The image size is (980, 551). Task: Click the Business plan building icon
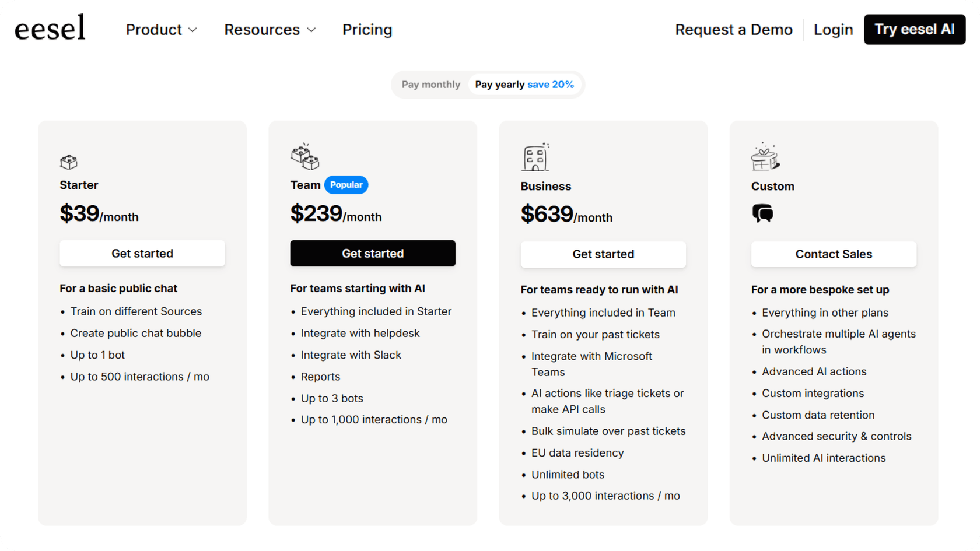coord(535,157)
